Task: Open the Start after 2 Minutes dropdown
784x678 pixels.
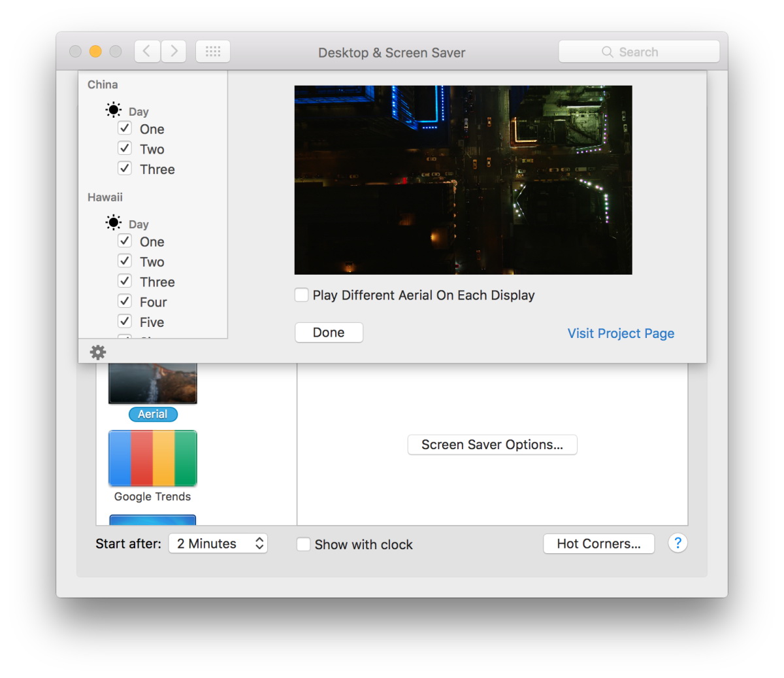Action: 218,543
